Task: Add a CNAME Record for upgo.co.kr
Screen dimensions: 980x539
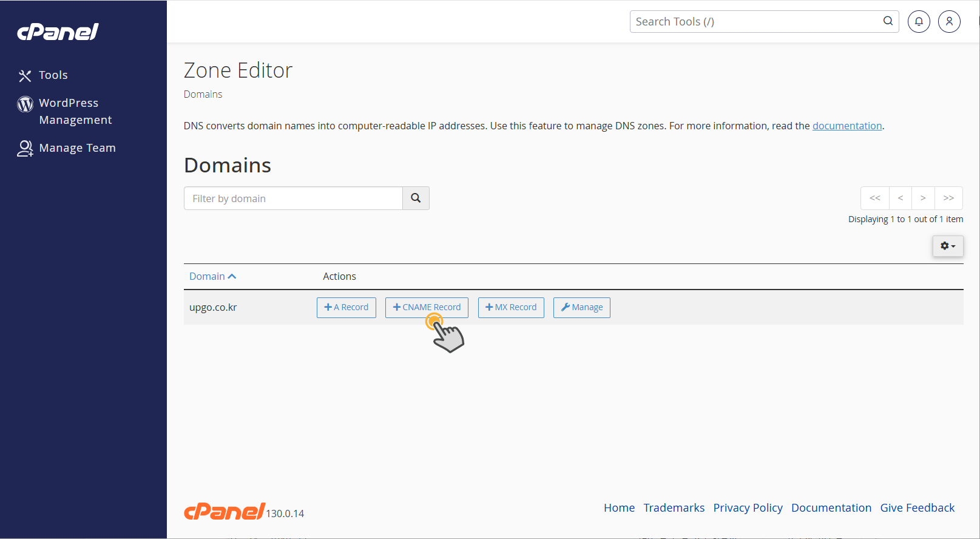Action: click(x=427, y=308)
